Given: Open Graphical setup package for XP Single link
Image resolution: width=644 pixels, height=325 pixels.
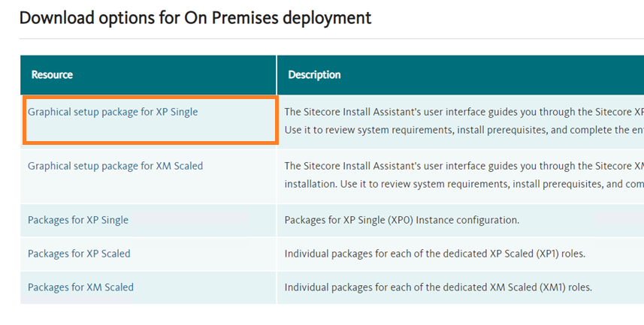Looking at the screenshot, I should (x=113, y=112).
